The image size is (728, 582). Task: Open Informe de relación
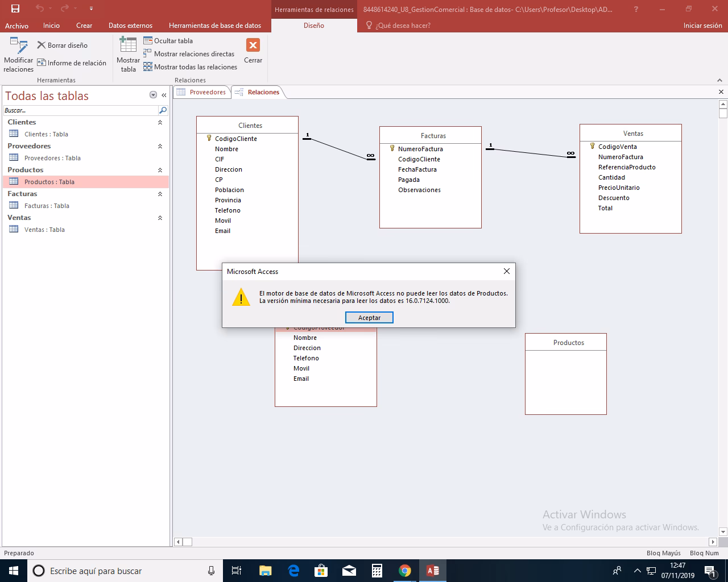pos(72,63)
